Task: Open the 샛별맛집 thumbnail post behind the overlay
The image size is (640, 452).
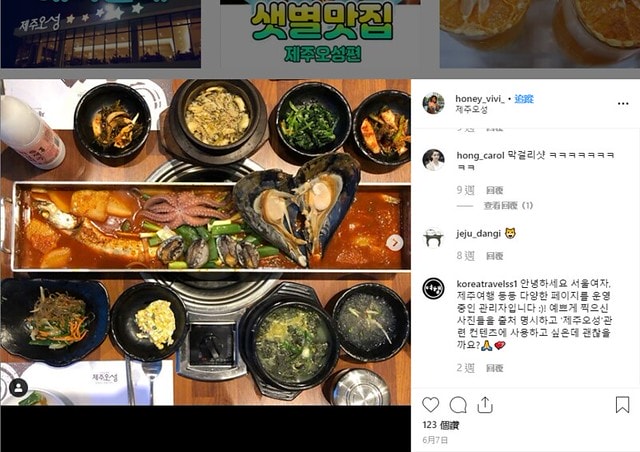Action: point(320,34)
